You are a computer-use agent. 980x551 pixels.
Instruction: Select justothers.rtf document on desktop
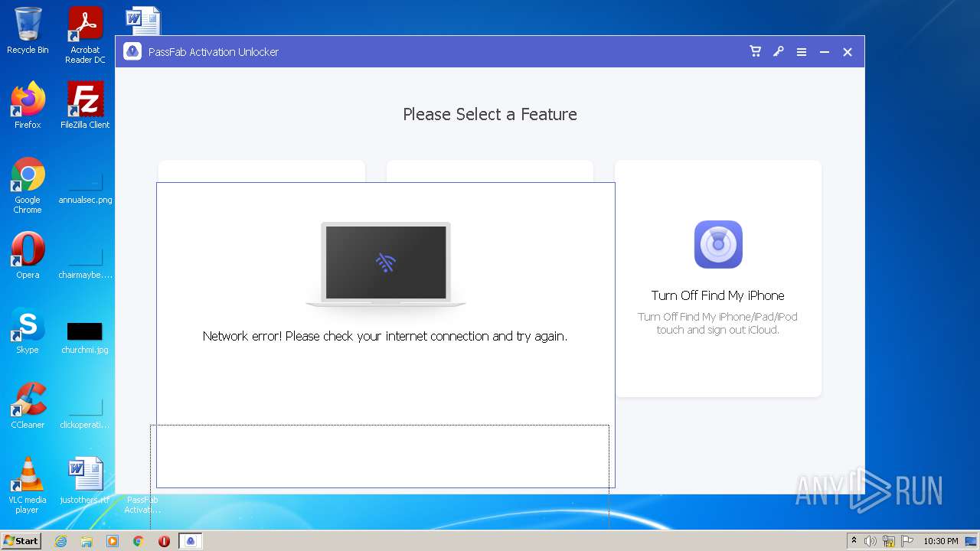(85, 481)
